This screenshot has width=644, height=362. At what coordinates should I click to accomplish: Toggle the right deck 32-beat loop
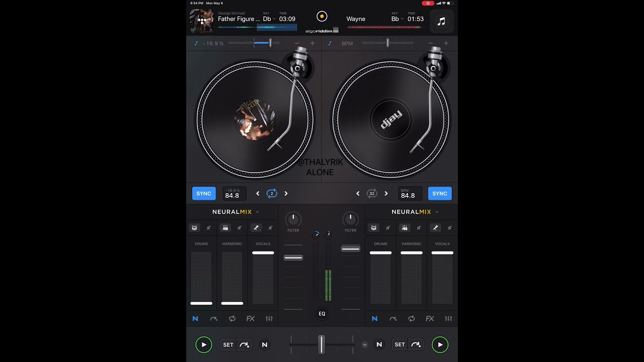[x=372, y=194]
